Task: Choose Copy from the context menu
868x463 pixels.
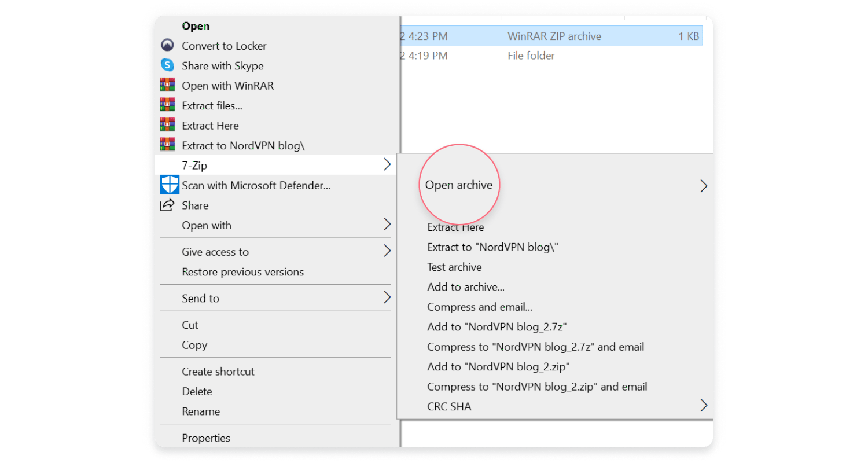Action: pyautogui.click(x=194, y=345)
